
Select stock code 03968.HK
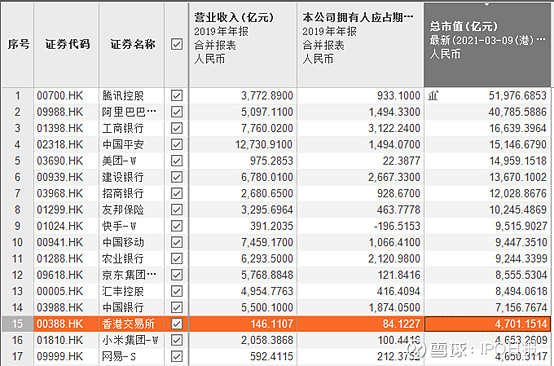[60, 193]
